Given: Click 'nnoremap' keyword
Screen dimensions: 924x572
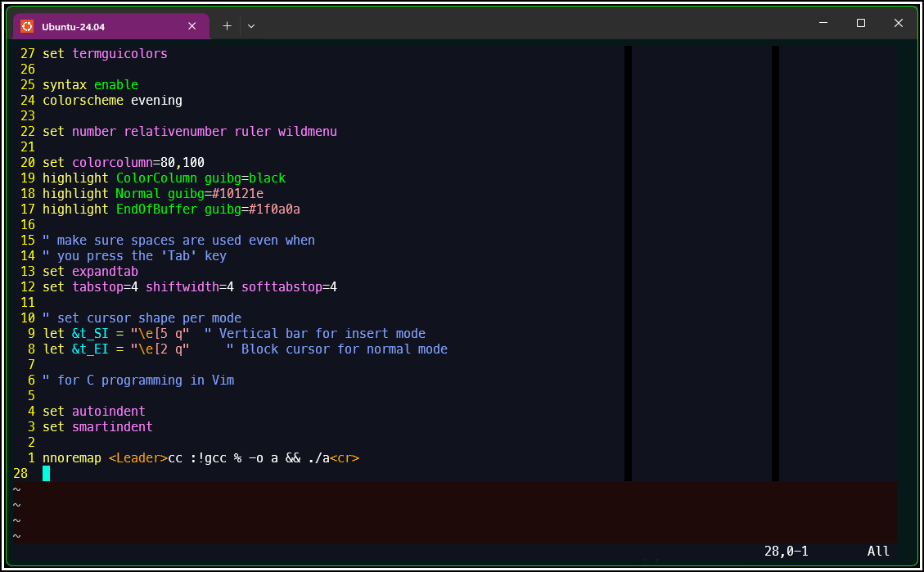Looking at the screenshot, I should click(72, 458).
